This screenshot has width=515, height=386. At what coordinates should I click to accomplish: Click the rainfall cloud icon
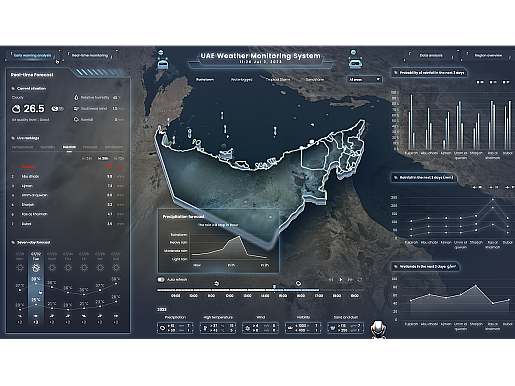click(x=76, y=119)
